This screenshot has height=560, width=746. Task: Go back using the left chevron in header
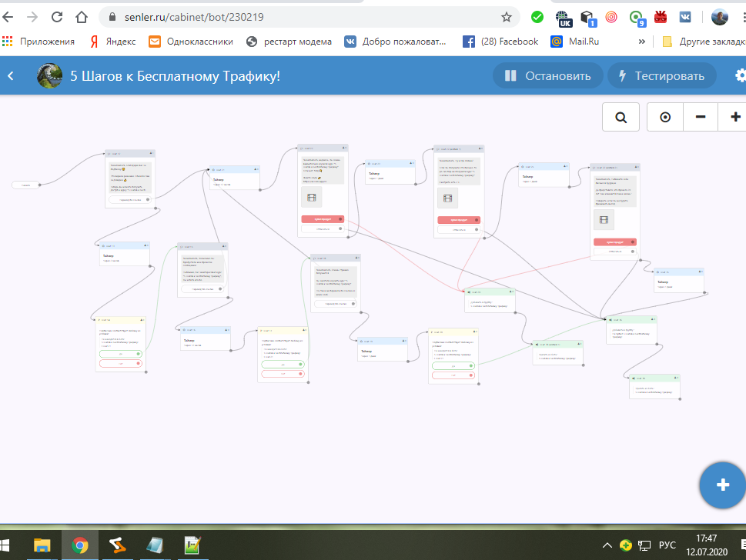11,75
